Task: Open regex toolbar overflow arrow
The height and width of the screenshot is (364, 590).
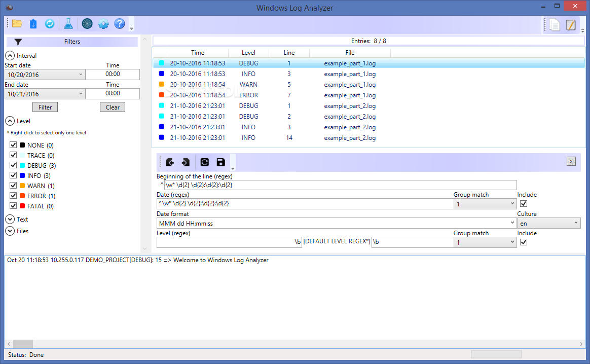Action: tap(233, 168)
